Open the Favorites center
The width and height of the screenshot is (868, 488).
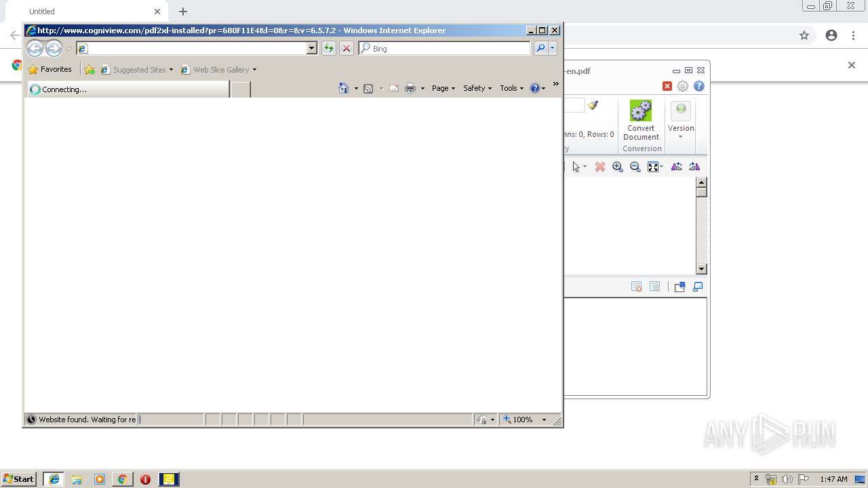(x=50, y=69)
